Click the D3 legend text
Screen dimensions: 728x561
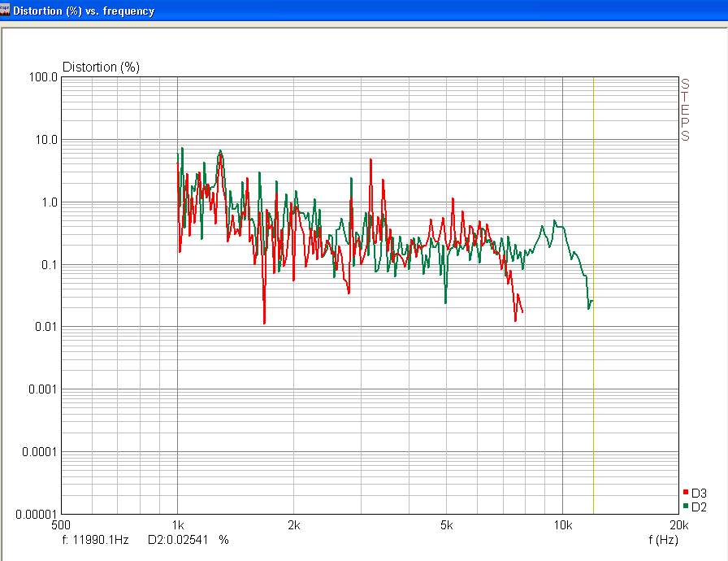coord(699,494)
